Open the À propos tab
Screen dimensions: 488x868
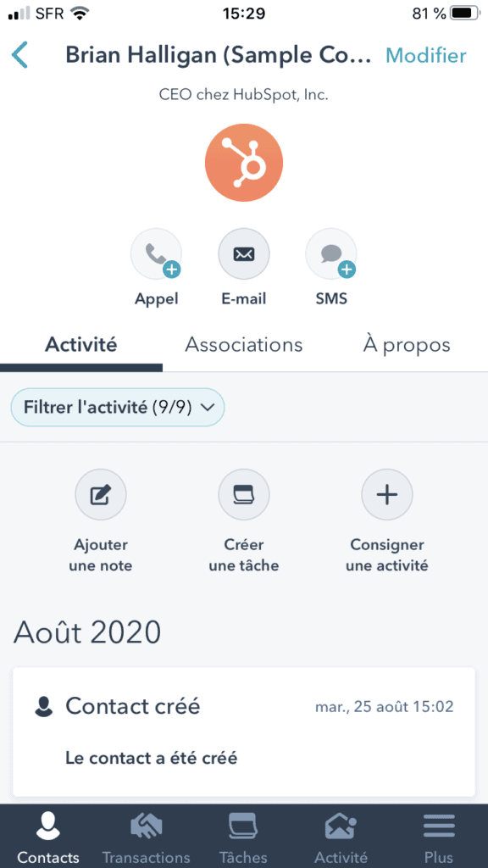click(406, 344)
